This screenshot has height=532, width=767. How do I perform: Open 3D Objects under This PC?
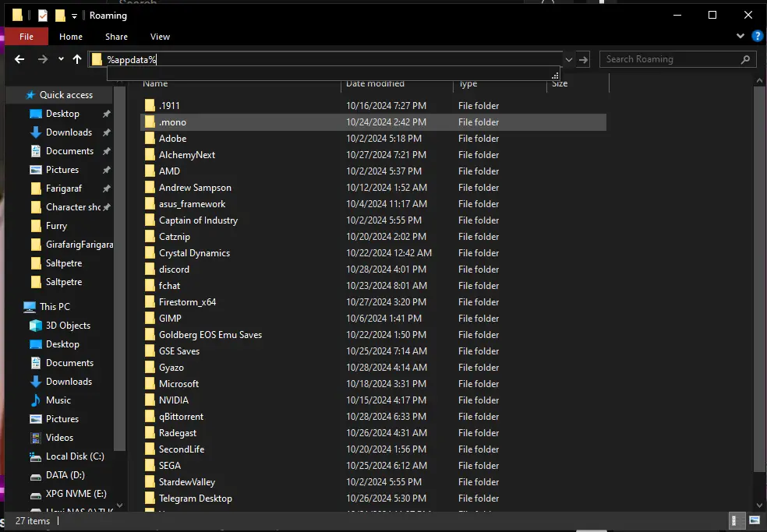[68, 325]
